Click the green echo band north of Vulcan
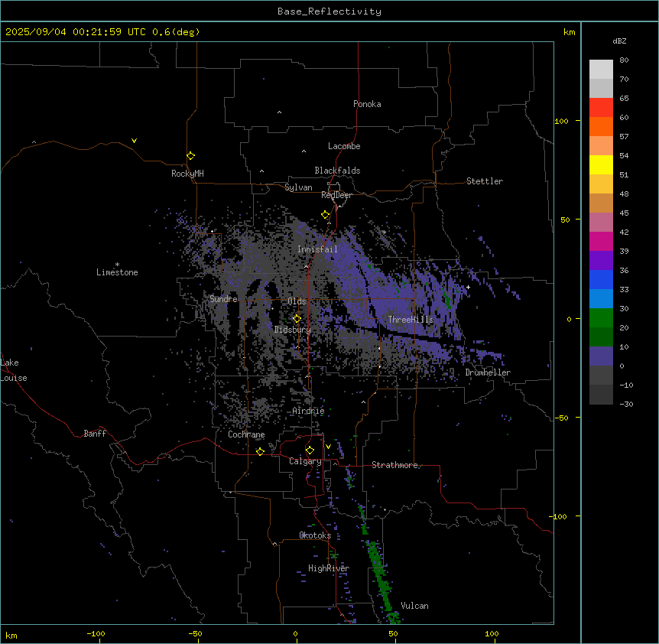 (379, 568)
